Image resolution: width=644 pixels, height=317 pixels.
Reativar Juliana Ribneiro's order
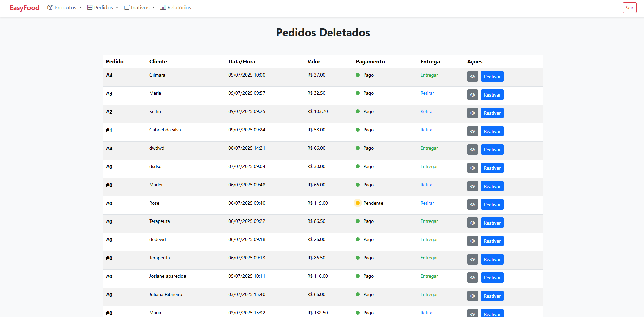[x=492, y=296]
